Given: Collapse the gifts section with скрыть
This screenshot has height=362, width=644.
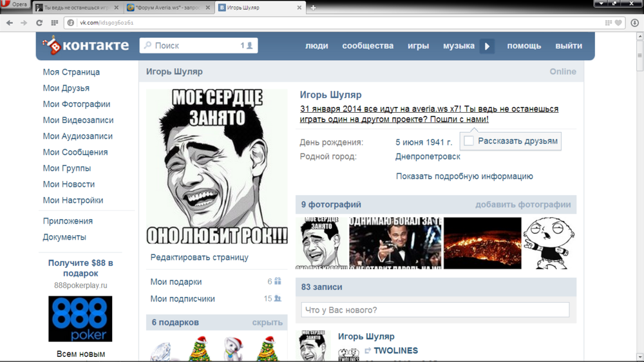Looking at the screenshot, I should [267, 322].
